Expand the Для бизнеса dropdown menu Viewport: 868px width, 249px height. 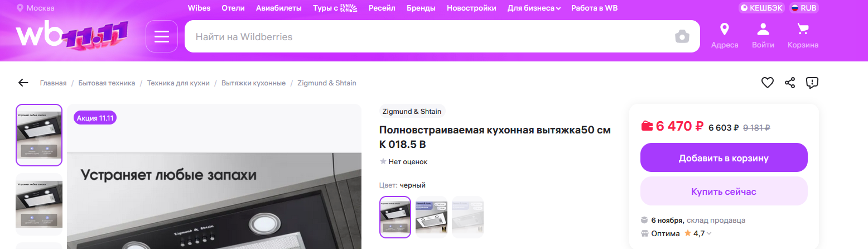point(534,8)
